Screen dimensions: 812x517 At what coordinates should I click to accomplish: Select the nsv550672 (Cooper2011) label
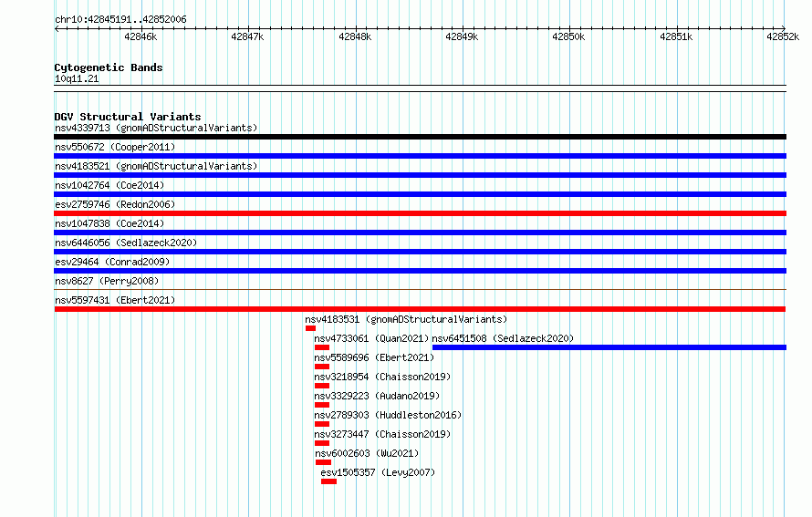[x=115, y=147]
